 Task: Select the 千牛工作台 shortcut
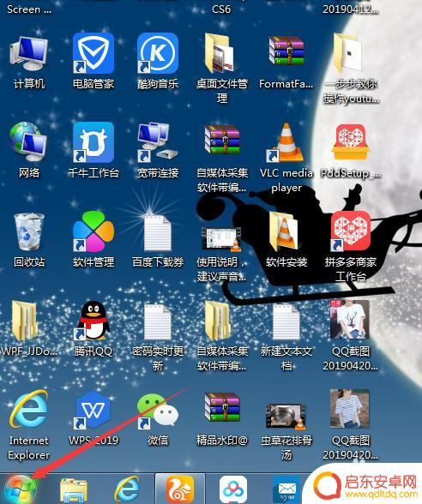point(93,142)
